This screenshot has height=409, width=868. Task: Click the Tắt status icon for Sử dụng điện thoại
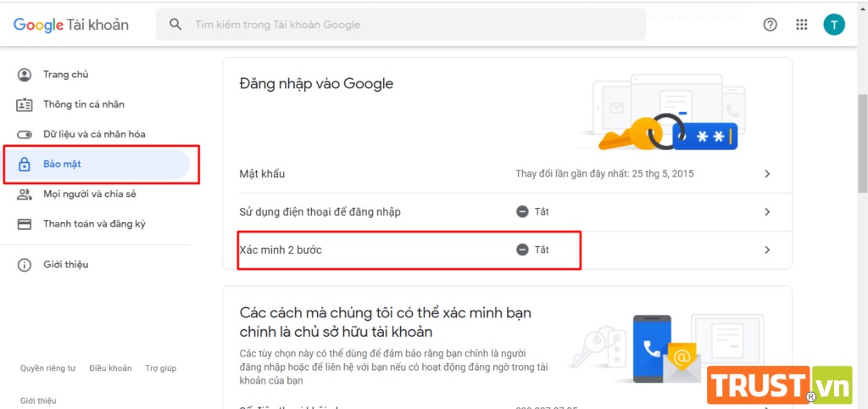[x=522, y=211]
